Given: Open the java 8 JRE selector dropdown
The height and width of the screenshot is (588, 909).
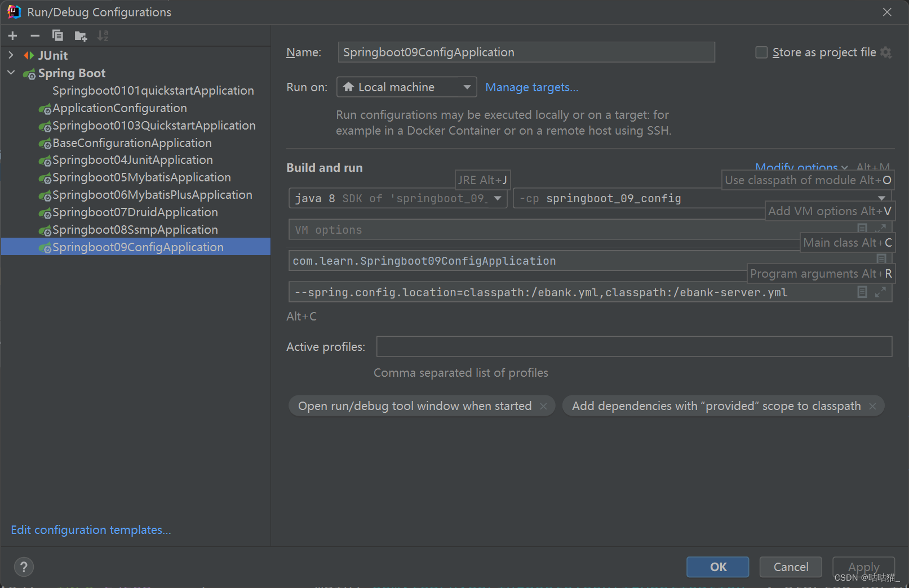Looking at the screenshot, I should (x=498, y=198).
